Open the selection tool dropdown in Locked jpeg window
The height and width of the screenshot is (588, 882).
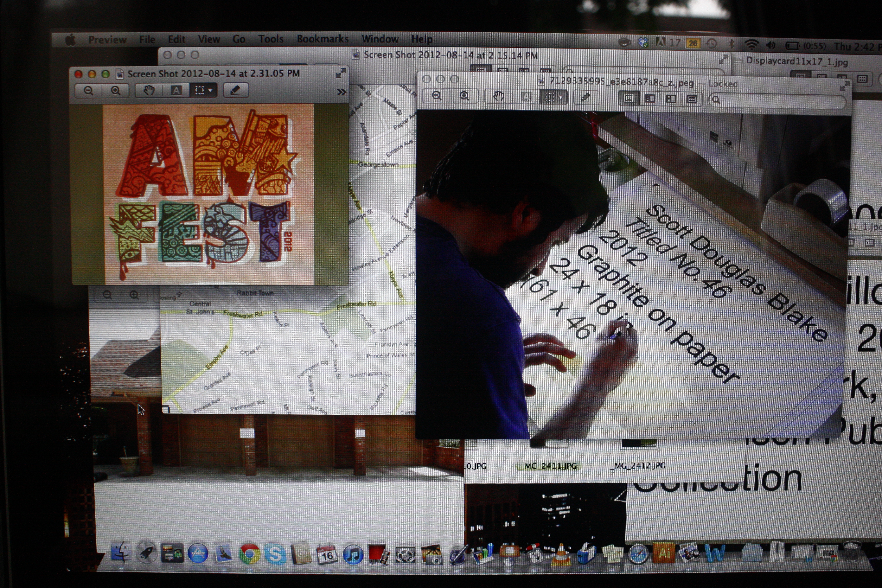[x=554, y=97]
